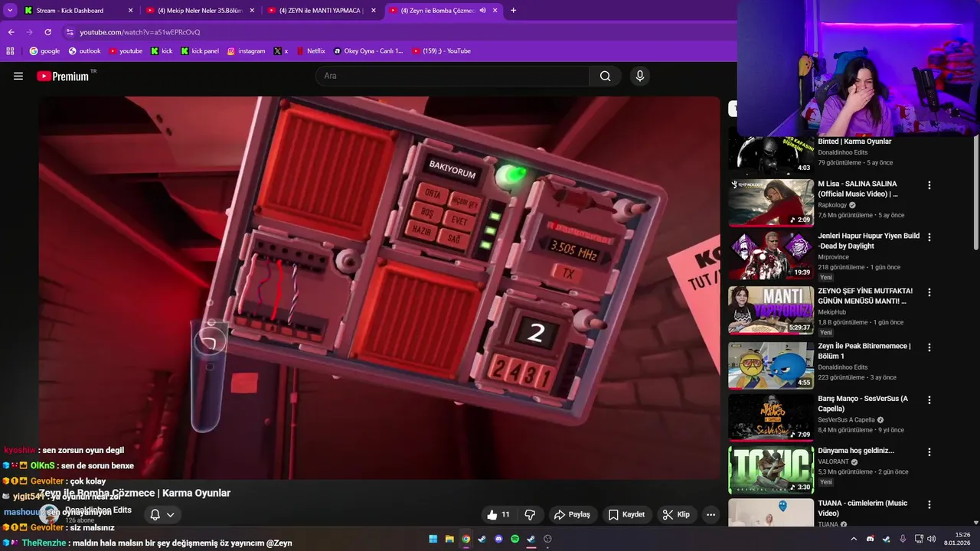Dislike the video with thumbs-down icon
The height and width of the screenshot is (551, 980).
pos(530,514)
